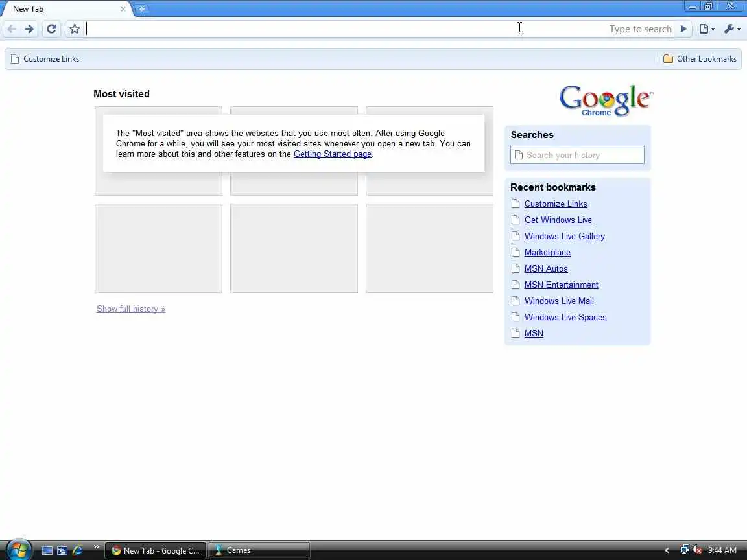Viewport: 747px width, 560px height.
Task: Select bottom-left empty most visited thumbnail
Action: [x=158, y=248]
